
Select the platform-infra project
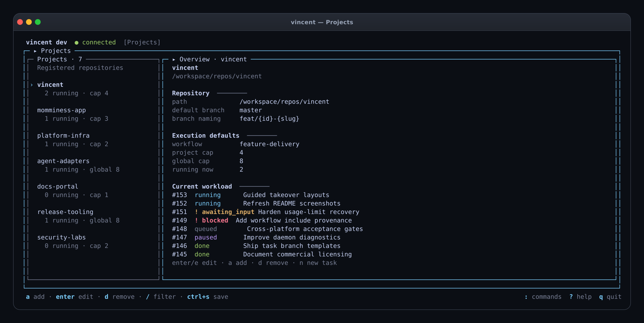[x=63, y=136]
